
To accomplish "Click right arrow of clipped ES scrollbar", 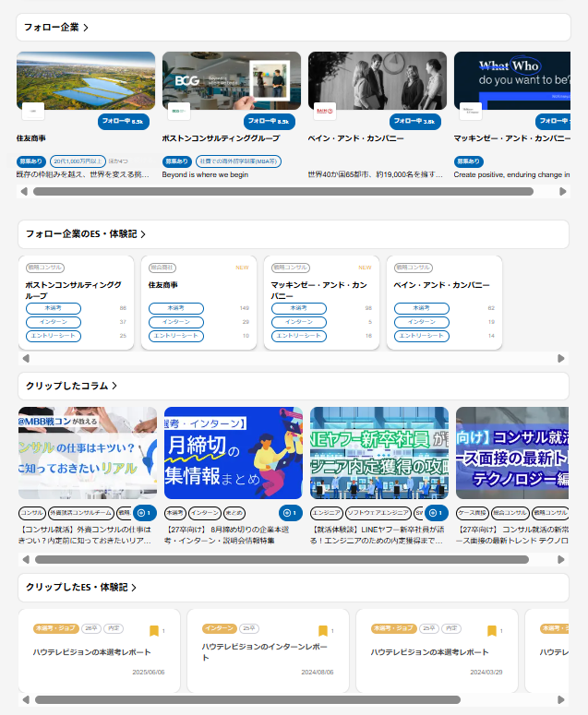I will pyautogui.click(x=561, y=699).
